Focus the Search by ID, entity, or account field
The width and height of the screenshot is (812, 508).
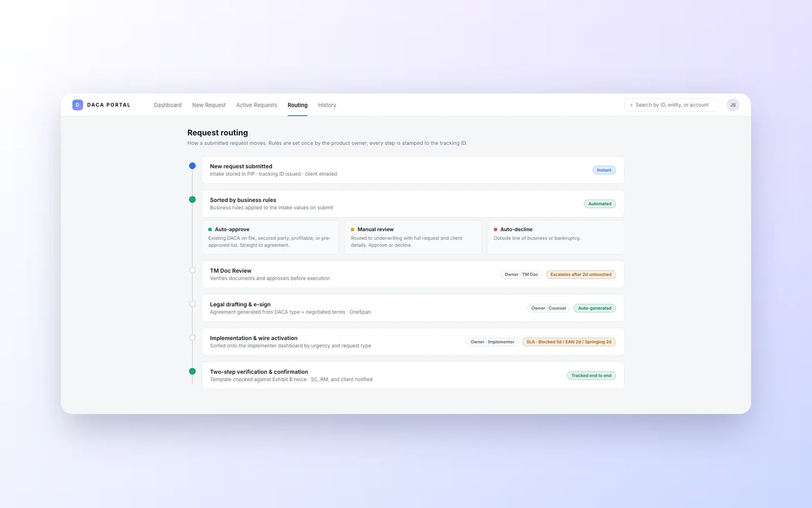(671, 105)
